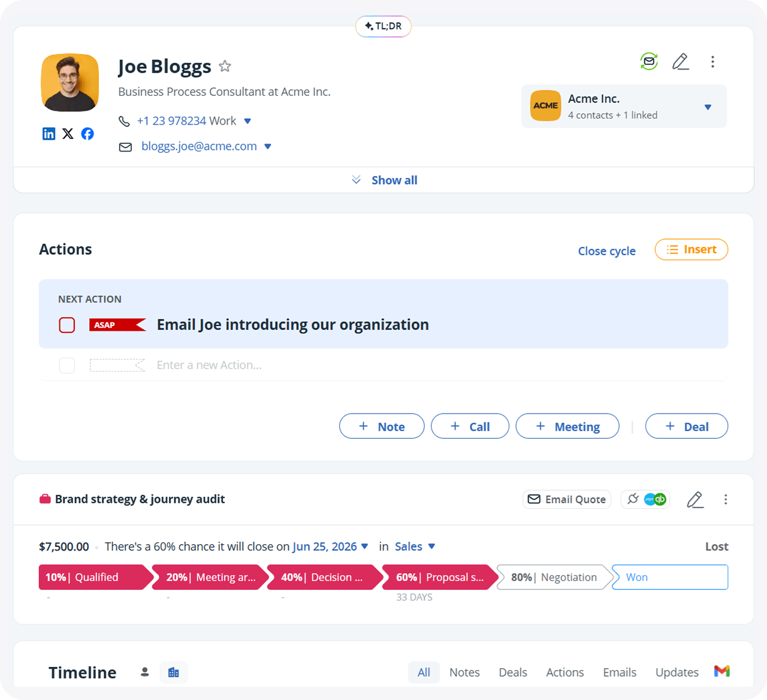Image resolution: width=767 pixels, height=700 pixels.
Task: Edit contact with the pencil icon
Action: (681, 61)
